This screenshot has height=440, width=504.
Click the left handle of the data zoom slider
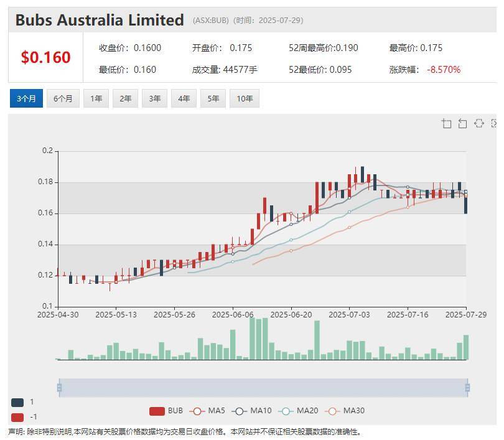click(59, 388)
